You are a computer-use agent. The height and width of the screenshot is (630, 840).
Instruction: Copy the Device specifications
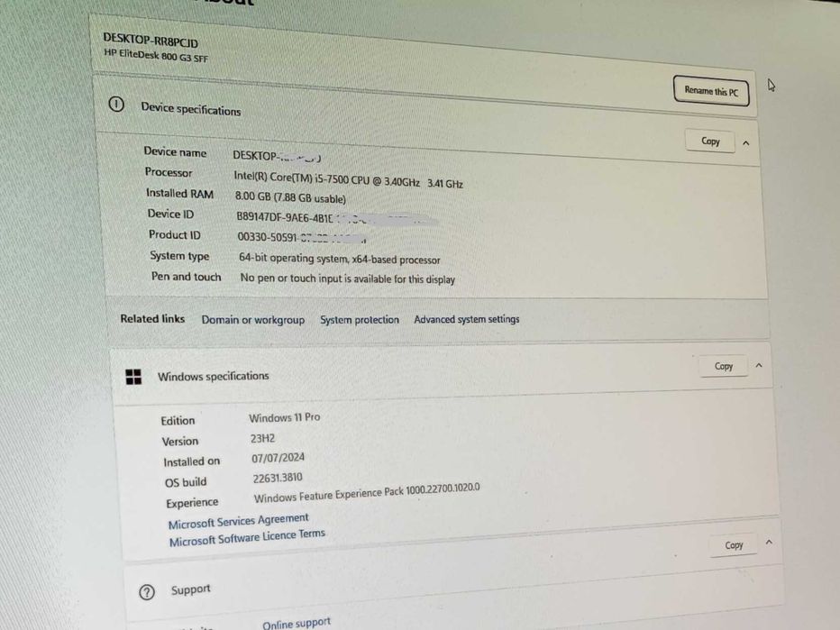pyautogui.click(x=710, y=141)
